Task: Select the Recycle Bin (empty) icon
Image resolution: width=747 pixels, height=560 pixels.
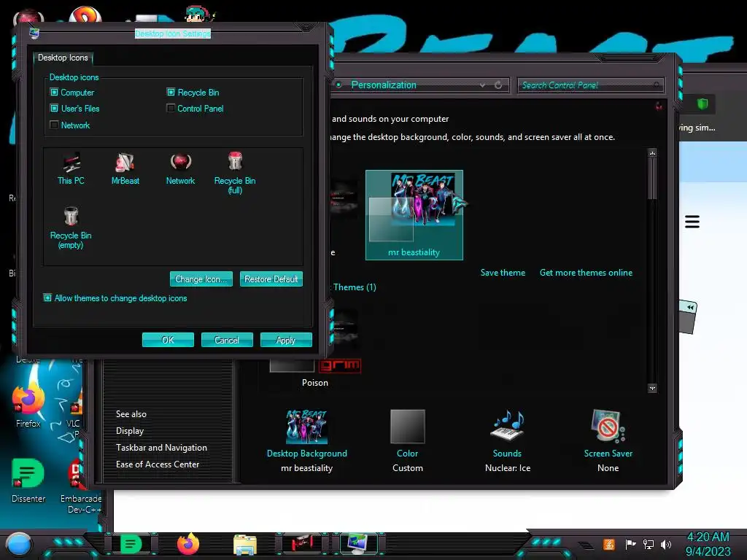Action: pos(71,227)
